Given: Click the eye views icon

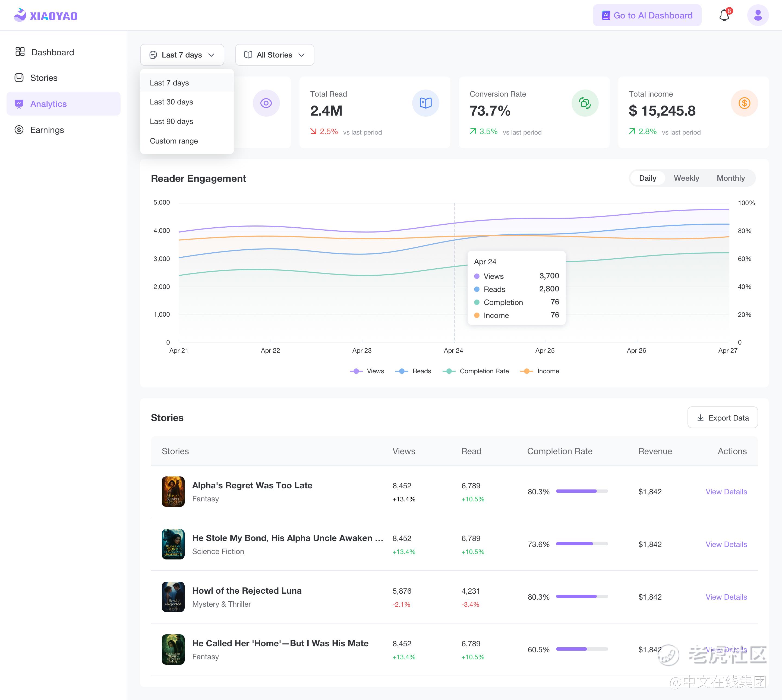Looking at the screenshot, I should (x=266, y=103).
